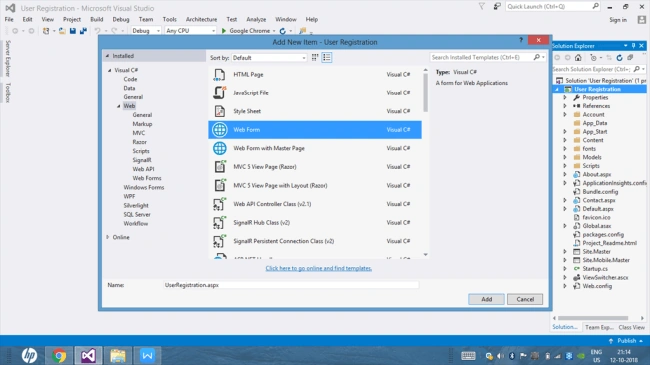The width and height of the screenshot is (650, 365).
Task: Open the Project menu
Action: pyautogui.click(x=72, y=19)
